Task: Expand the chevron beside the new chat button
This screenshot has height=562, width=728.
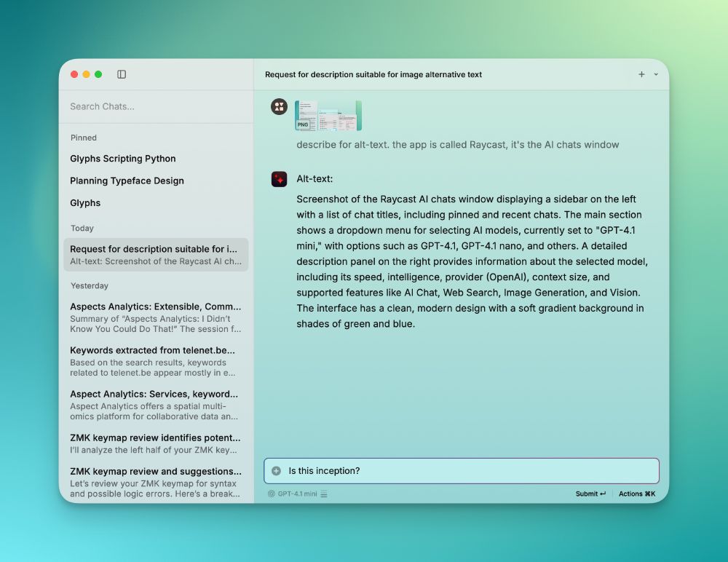Action: [656, 74]
